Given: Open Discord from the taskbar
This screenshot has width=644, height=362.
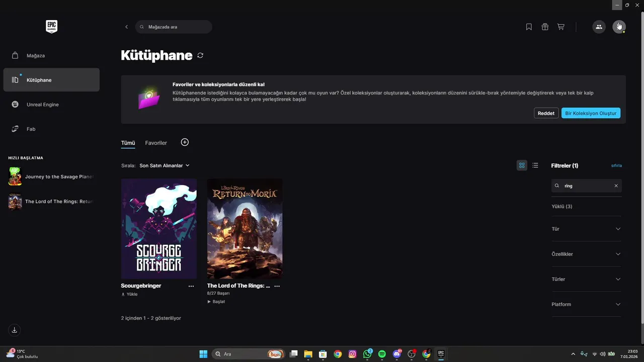Looking at the screenshot, I should (x=396, y=354).
